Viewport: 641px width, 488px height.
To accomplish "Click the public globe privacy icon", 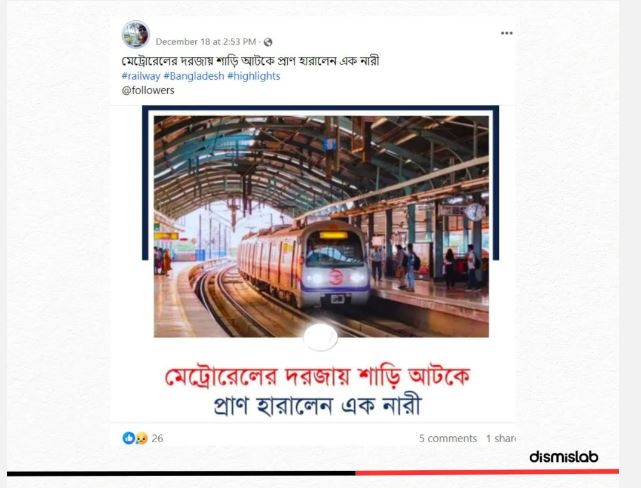I will point(268,42).
